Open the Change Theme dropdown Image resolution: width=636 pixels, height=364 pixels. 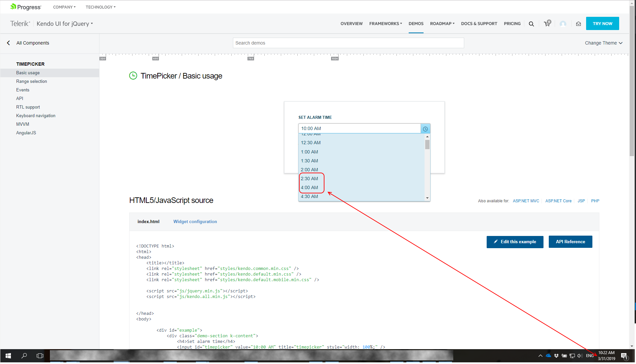(x=604, y=43)
